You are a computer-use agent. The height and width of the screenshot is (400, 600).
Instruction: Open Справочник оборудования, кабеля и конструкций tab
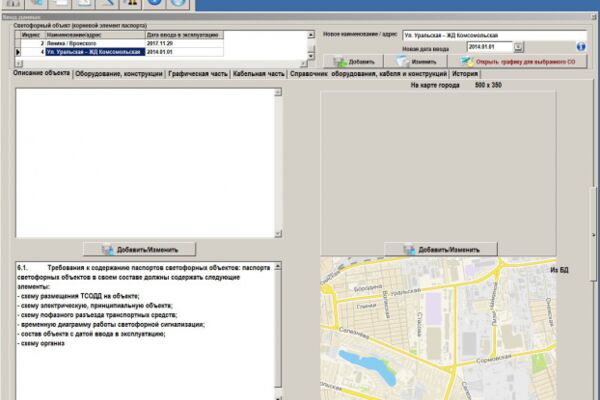[368, 74]
